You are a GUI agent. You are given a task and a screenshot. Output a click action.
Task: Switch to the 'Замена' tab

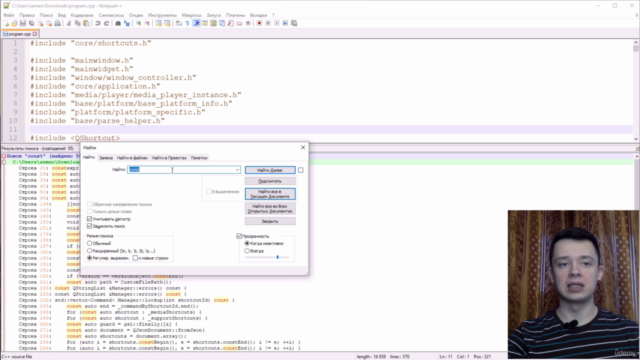[106, 158]
